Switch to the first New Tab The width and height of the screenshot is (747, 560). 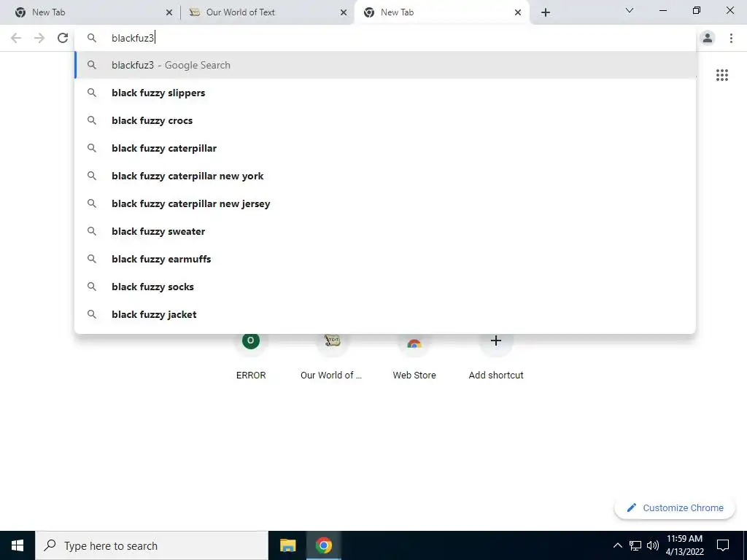[90, 12]
